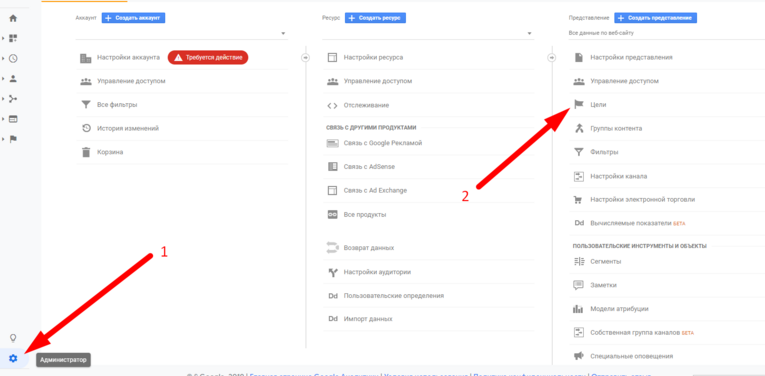Open Audience reports person icon
765x376 pixels.
point(13,79)
